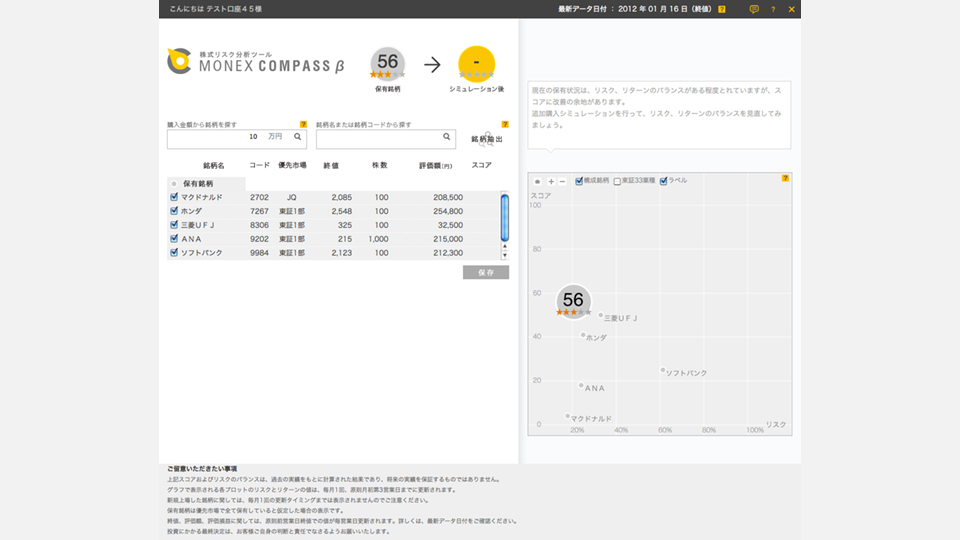Uncheck the ホンダ holding checkbox

pyautogui.click(x=174, y=211)
